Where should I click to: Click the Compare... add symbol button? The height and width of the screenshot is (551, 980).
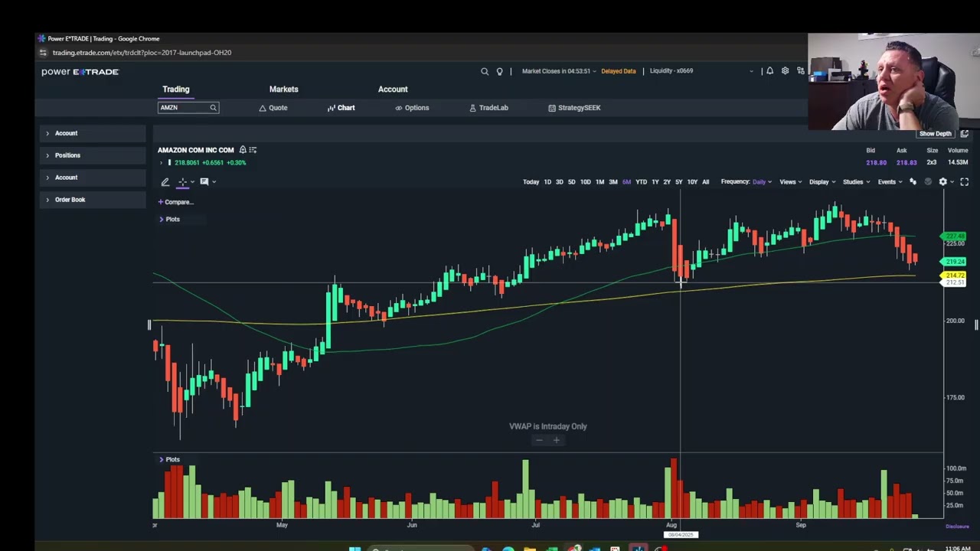176,202
